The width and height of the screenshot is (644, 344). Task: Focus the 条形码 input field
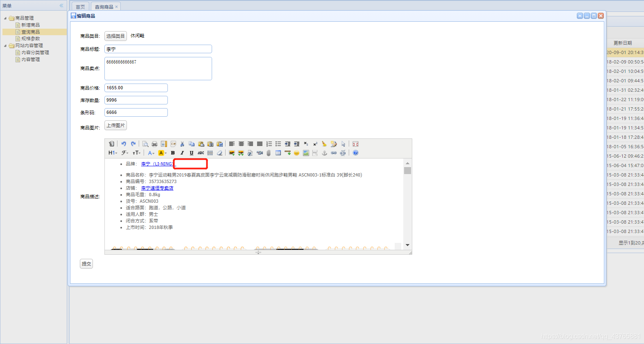point(136,112)
